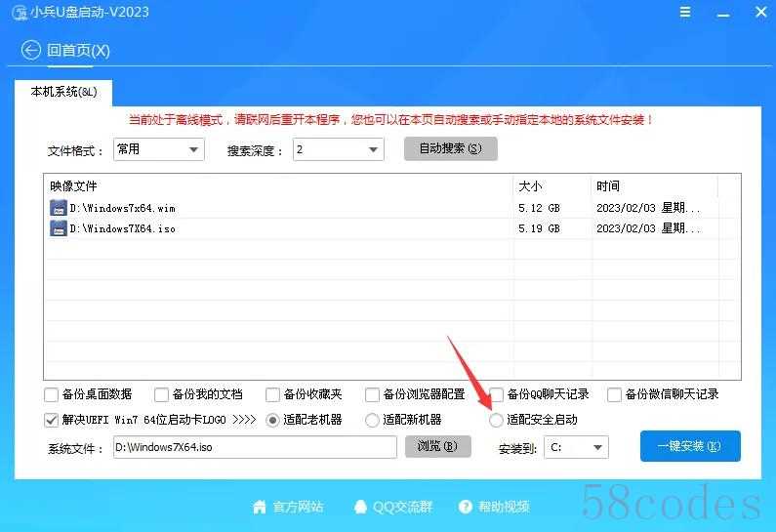Click the app logo icon in title bar
The width and height of the screenshot is (776, 532).
point(20,13)
